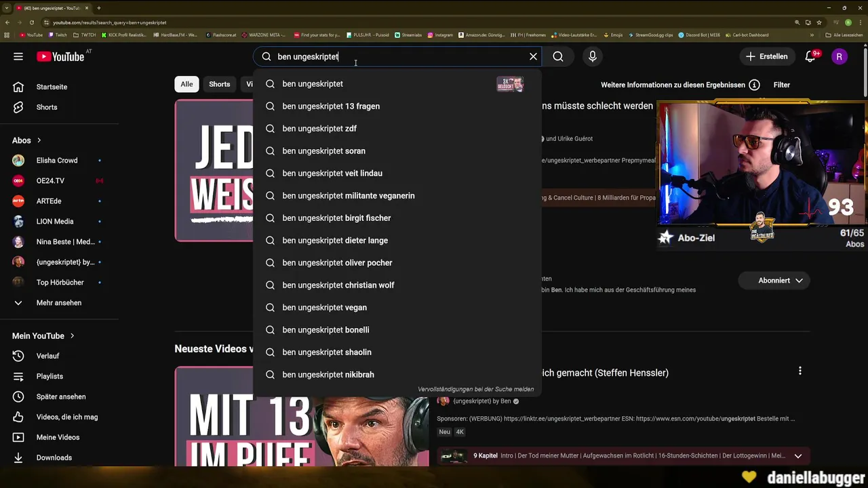Choose suggestion 'ben ungeskriptet bonelli'
Viewport: 868px width, 488px height.
(397, 329)
